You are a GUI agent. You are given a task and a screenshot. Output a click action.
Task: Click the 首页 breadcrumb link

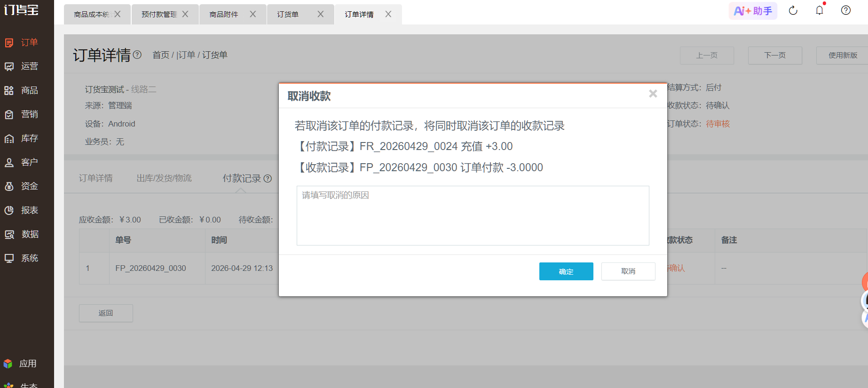pos(161,55)
